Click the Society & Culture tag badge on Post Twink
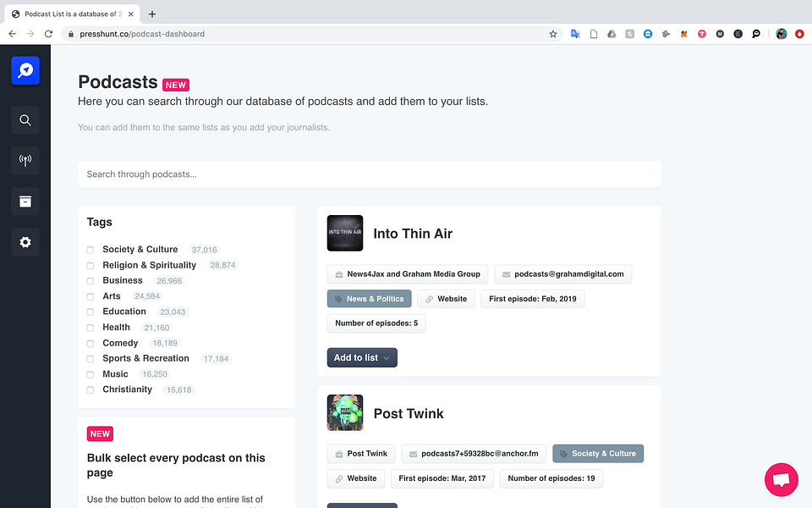This screenshot has width=812, height=508. 598,454
